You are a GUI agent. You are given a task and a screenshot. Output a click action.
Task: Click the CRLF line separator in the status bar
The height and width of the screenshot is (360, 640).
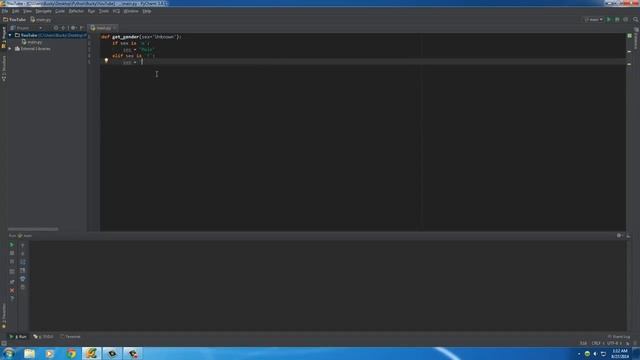point(596,344)
